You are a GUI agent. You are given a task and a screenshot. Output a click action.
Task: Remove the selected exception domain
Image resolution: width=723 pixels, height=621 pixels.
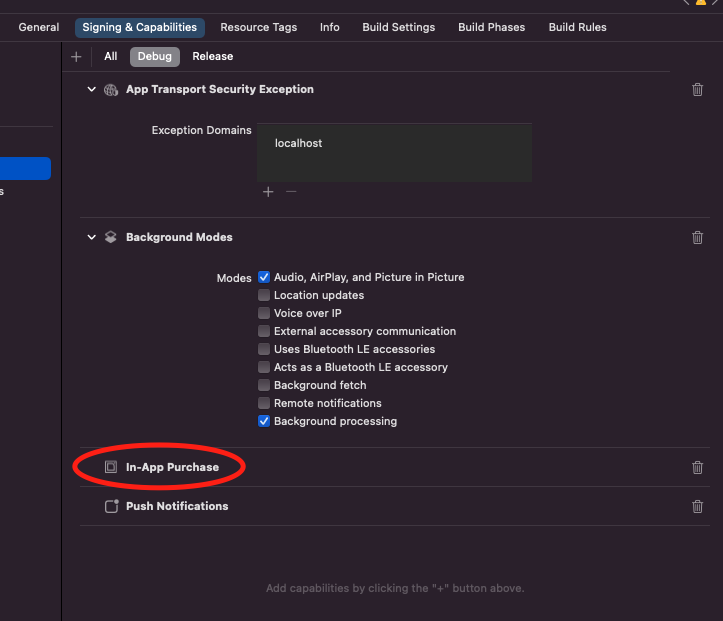pos(291,191)
